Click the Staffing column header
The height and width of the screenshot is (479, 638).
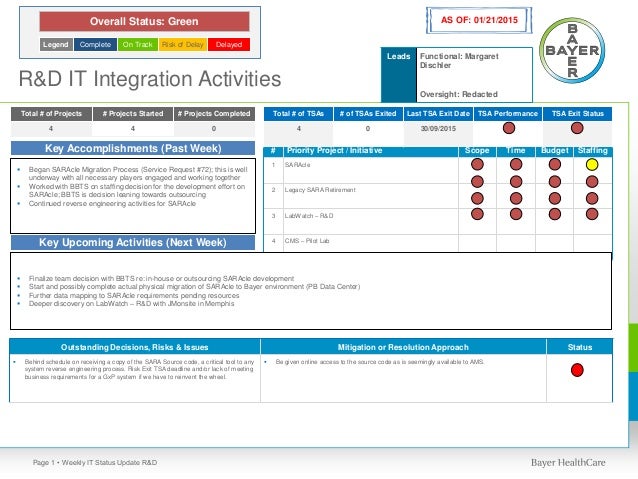592,151
